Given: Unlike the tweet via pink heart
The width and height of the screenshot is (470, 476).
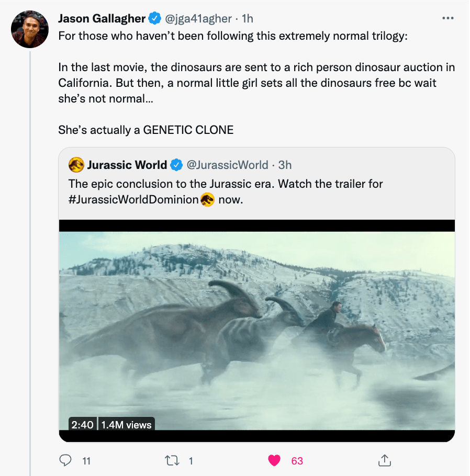Looking at the screenshot, I should (274, 460).
